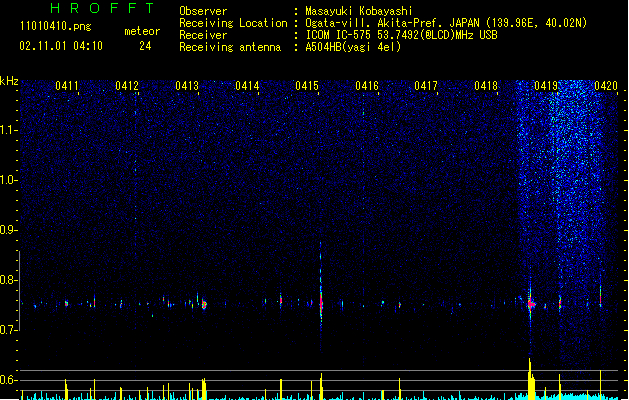
Task: Click the 0.9 kHz axis label
Action: [9, 230]
